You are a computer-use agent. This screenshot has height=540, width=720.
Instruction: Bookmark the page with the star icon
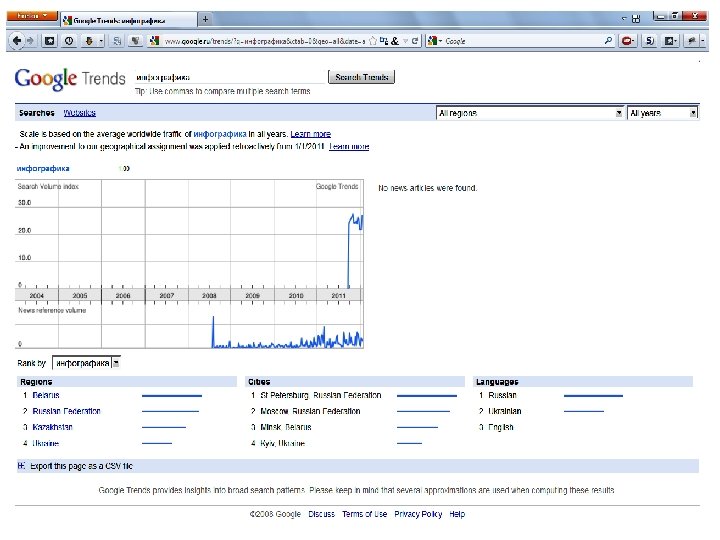(373, 41)
